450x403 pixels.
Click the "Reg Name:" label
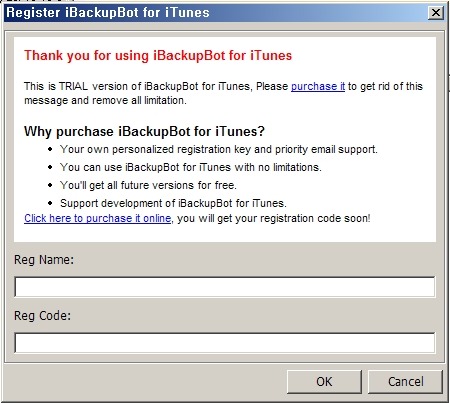coord(44,260)
